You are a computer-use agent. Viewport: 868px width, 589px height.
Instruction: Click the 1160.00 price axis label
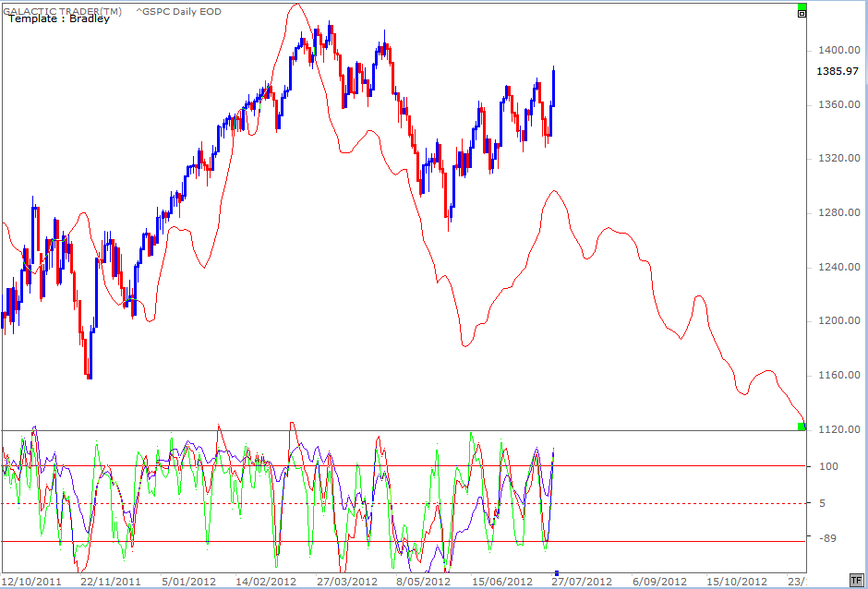[841, 376]
